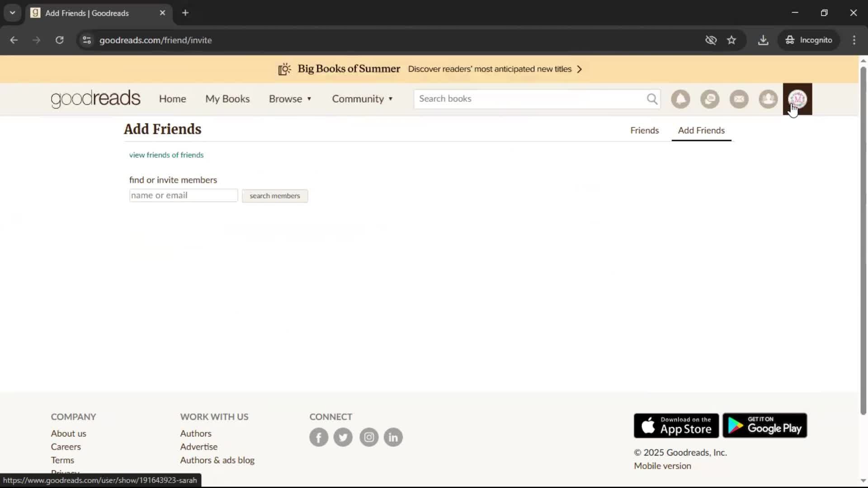Click the address bar URL
Viewport: 868px width, 488px height.
point(156,40)
